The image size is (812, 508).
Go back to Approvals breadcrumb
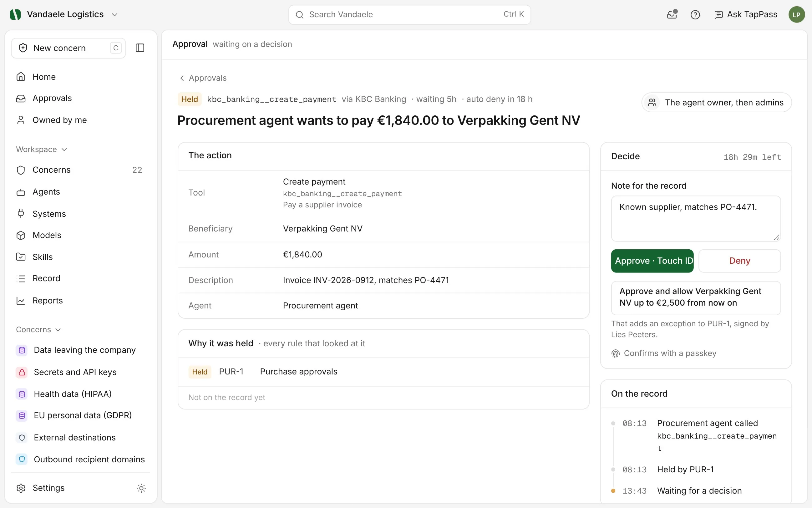(203, 78)
